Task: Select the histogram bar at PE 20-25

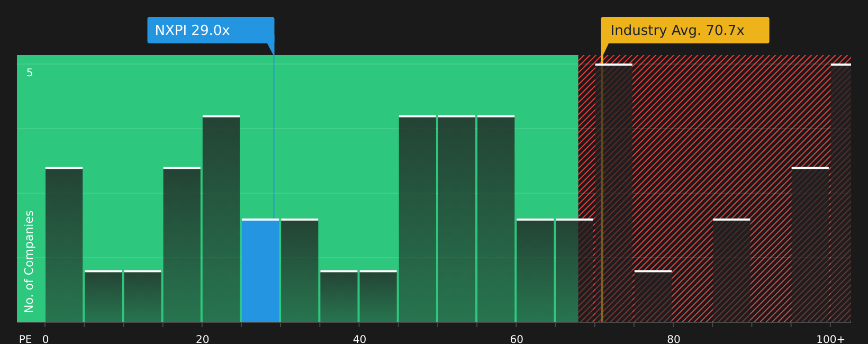Action: [x=221, y=219]
